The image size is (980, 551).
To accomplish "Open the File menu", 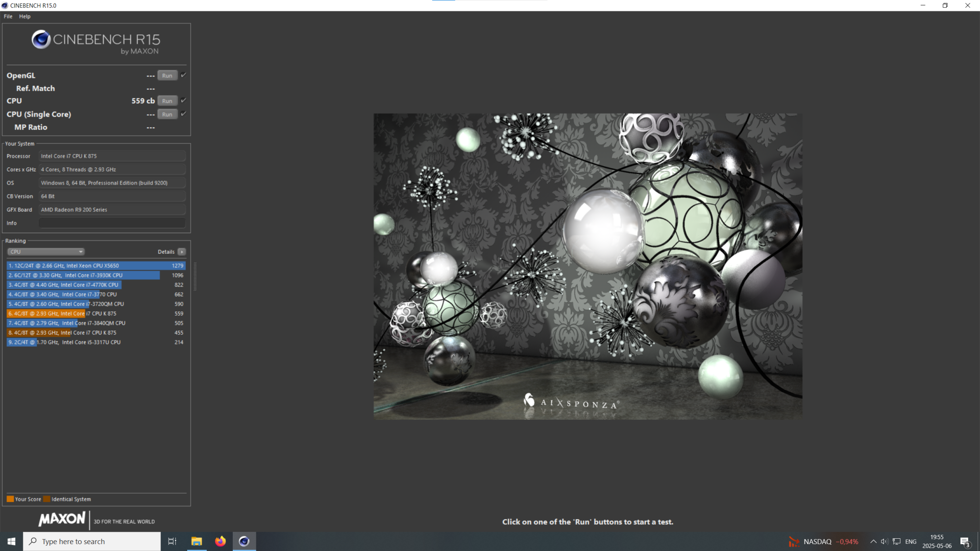I will (x=8, y=16).
